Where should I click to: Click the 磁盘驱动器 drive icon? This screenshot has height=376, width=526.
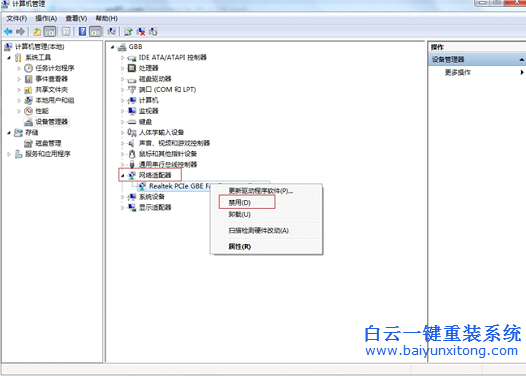click(132, 79)
